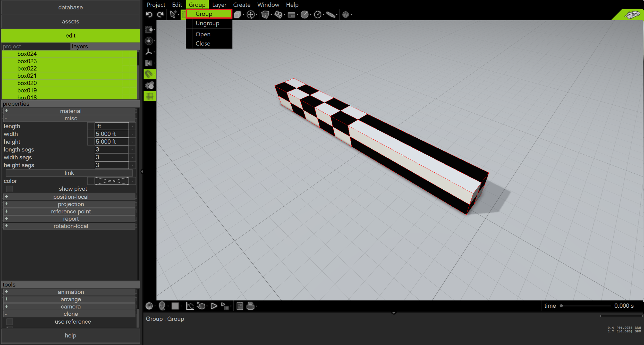The image size is (644, 345).
Task: Click the play animation triangle
Action: pyautogui.click(x=214, y=306)
